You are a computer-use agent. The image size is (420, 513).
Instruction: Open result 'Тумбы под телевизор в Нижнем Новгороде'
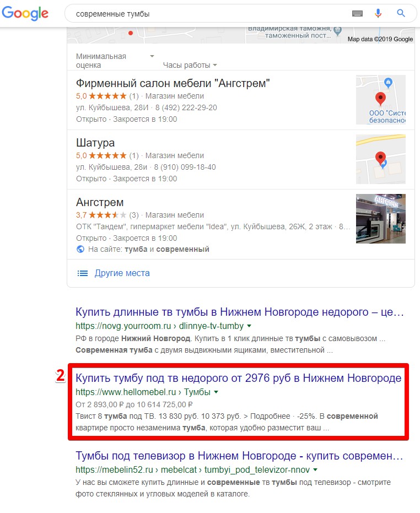coord(239,456)
